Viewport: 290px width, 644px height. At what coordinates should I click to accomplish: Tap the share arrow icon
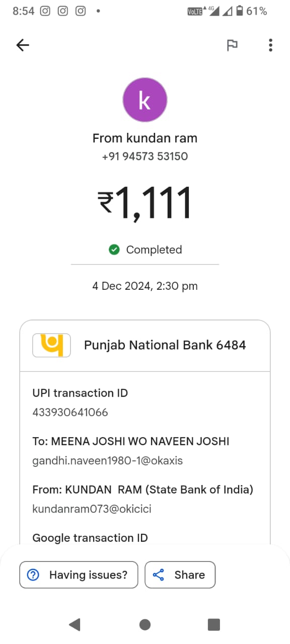click(159, 575)
